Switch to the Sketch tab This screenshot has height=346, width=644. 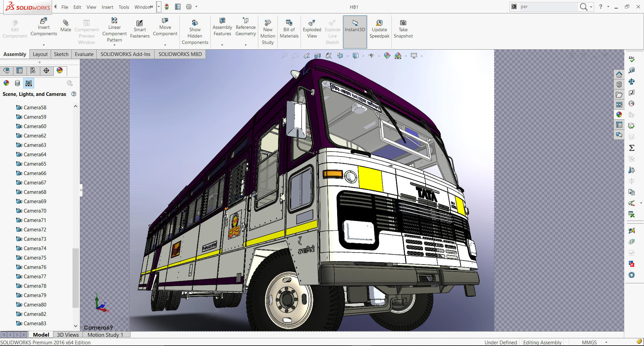61,54
